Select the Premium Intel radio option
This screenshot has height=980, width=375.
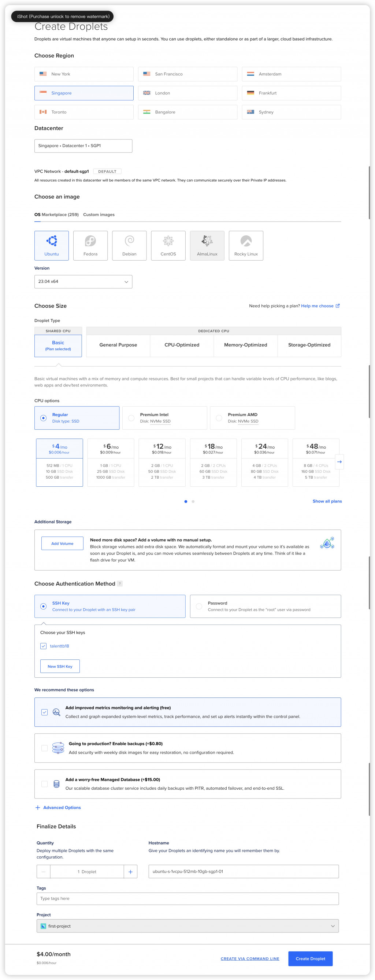tap(131, 418)
